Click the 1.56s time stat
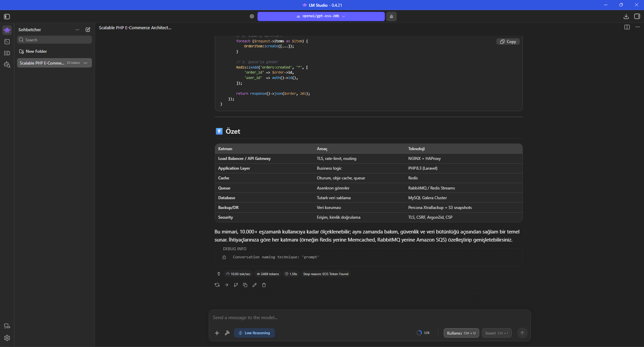The width and height of the screenshot is (644, 347). coord(291,274)
